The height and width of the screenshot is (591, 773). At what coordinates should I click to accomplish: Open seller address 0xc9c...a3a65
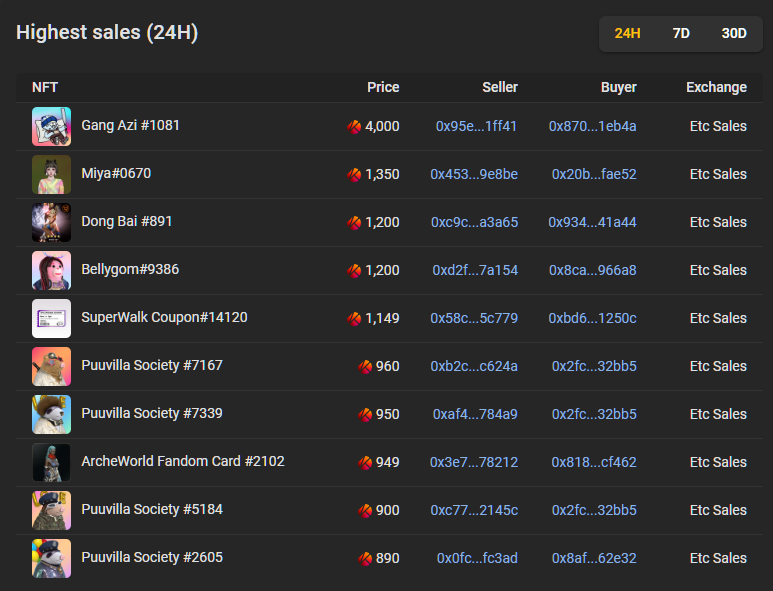(x=474, y=222)
